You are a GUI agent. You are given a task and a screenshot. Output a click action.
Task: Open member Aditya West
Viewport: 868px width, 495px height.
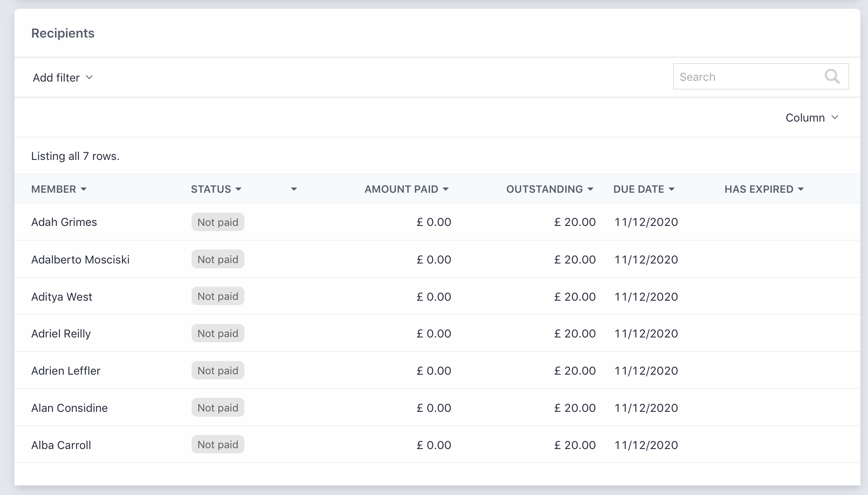coord(62,297)
